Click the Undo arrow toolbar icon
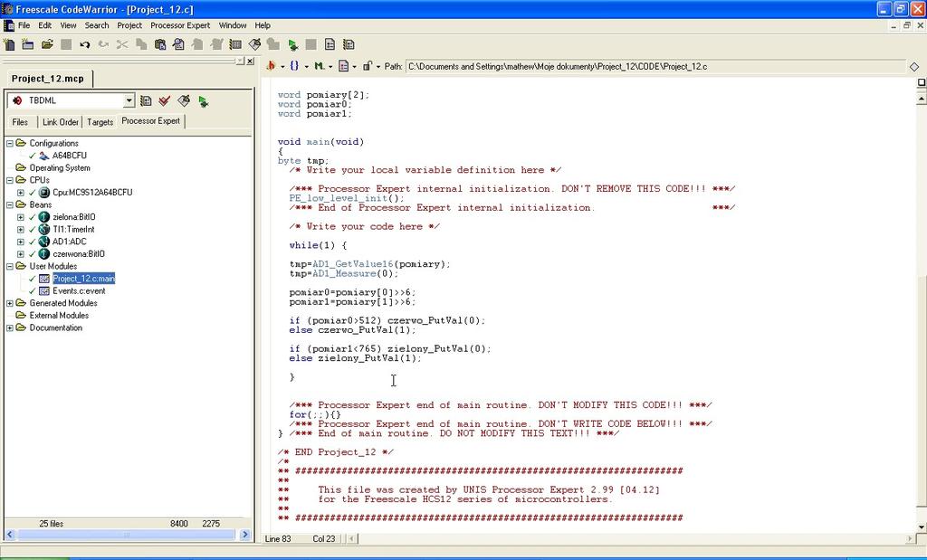The width and height of the screenshot is (927, 560). (84, 44)
